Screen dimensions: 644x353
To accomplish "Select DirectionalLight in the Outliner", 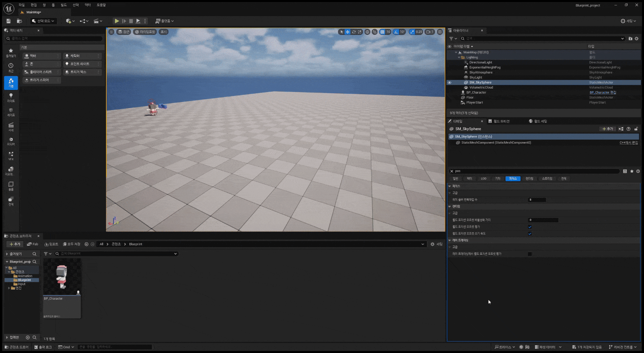I will [480, 62].
